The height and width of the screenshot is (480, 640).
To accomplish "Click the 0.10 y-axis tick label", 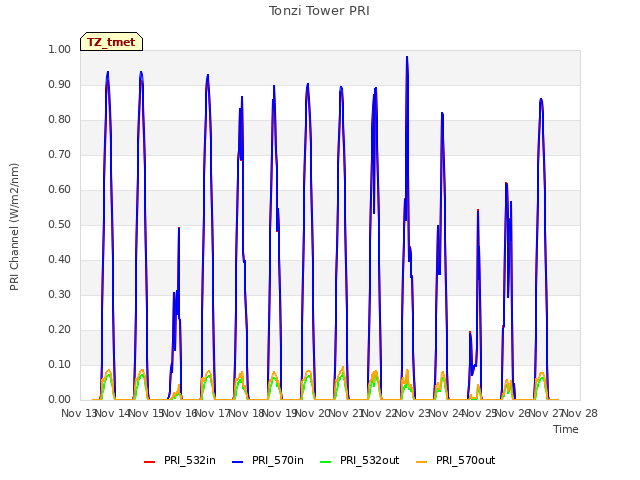I will click(59, 364).
